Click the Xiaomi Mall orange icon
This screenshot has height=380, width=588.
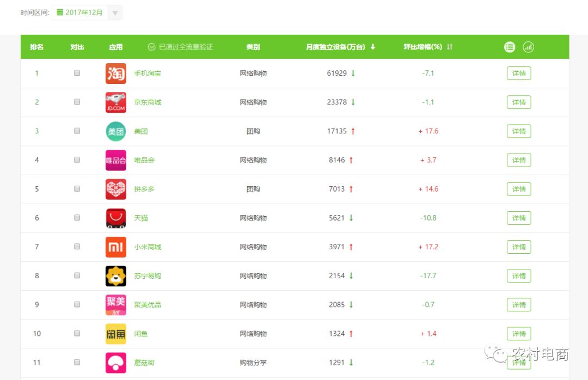pyautogui.click(x=115, y=247)
